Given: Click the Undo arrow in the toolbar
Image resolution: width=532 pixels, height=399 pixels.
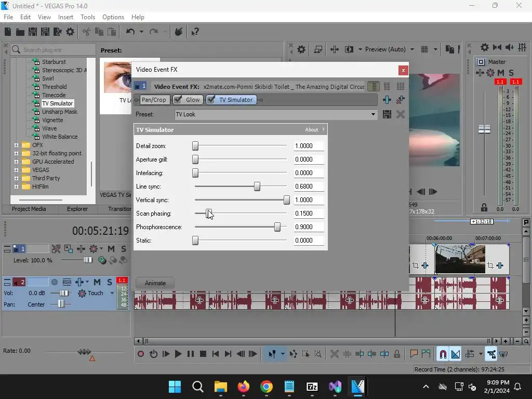Looking at the screenshot, I should coord(130,32).
